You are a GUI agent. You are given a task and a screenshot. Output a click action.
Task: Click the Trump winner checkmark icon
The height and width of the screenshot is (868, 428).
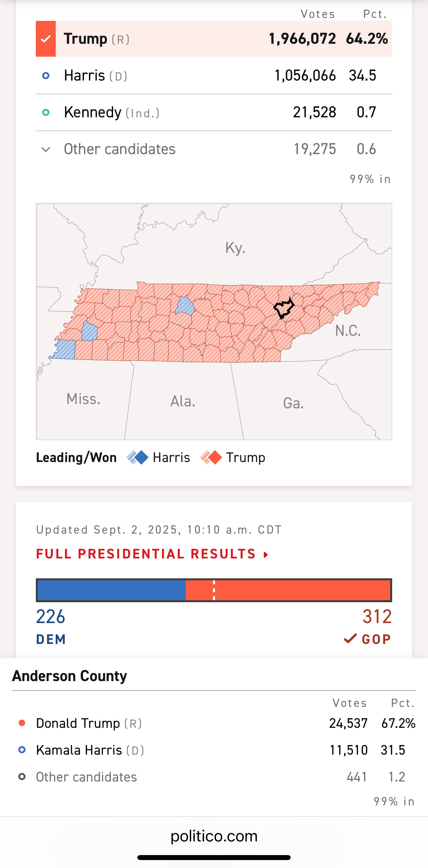(x=46, y=39)
